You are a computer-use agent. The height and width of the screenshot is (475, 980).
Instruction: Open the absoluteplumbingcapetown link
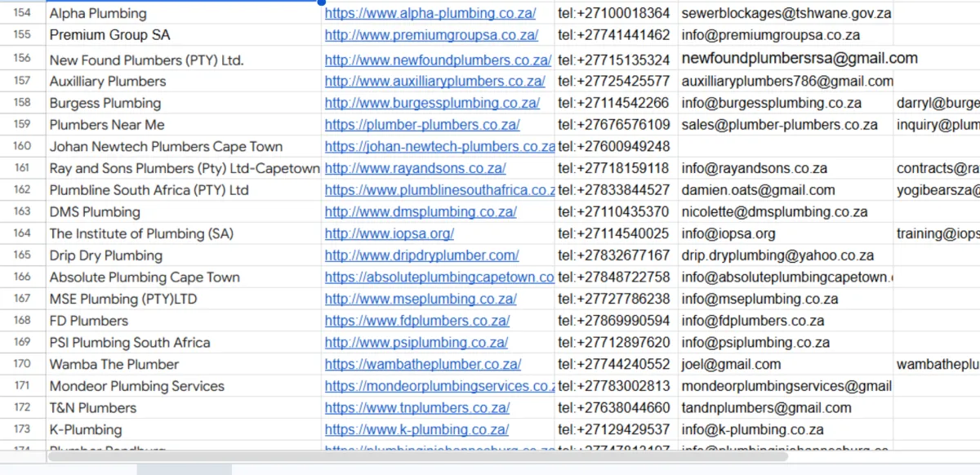tap(440, 277)
